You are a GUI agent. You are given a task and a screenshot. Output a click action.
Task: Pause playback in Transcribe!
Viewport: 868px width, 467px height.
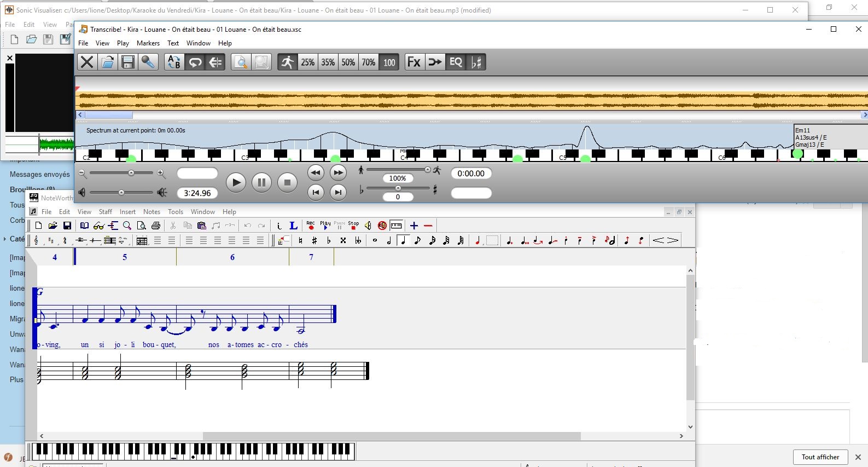pos(261,182)
